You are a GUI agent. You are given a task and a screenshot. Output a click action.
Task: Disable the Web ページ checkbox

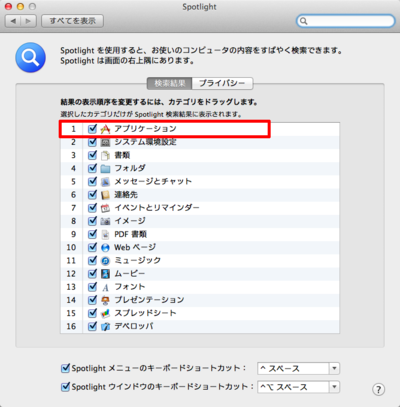point(92,247)
